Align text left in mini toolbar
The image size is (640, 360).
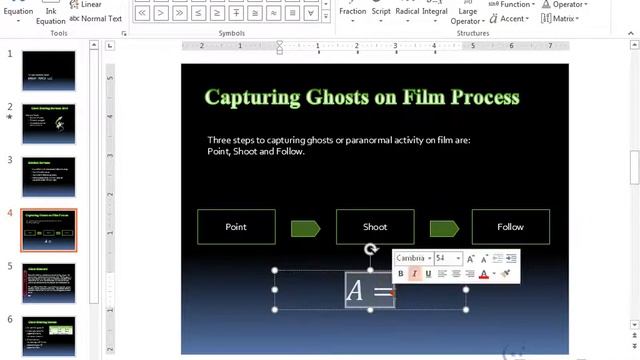[442, 273]
